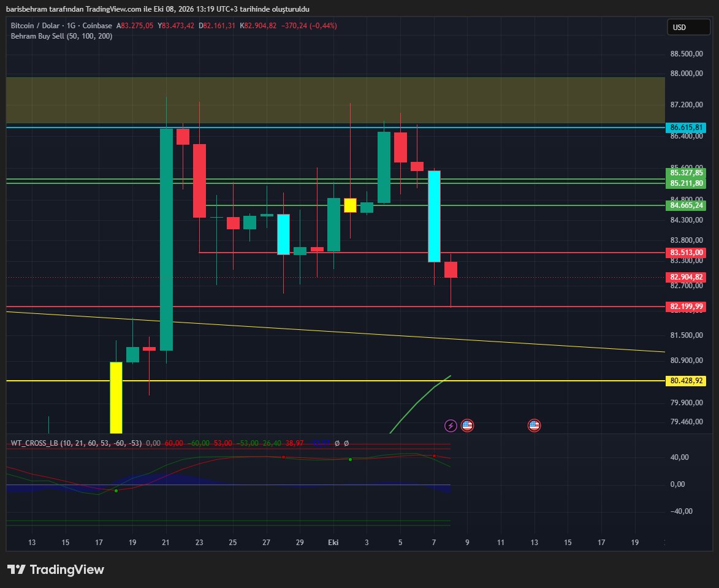Open the US flag event beside the lightning icon

pos(467,426)
